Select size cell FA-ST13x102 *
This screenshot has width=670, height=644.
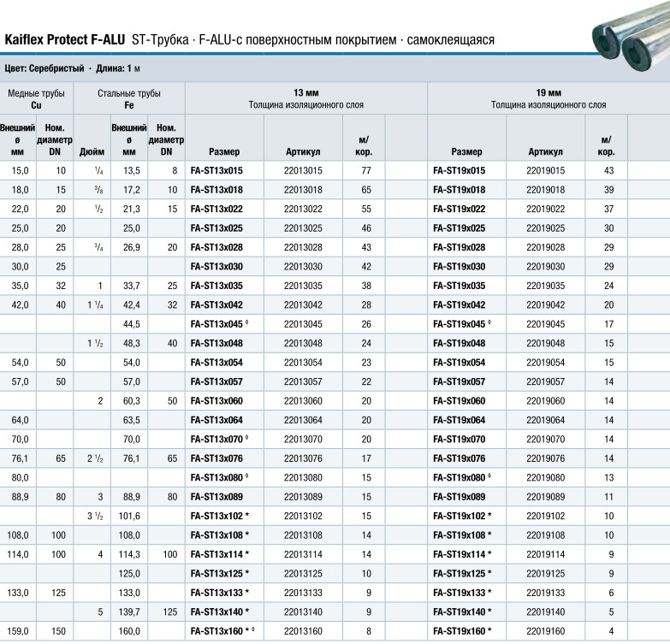[x=220, y=517]
